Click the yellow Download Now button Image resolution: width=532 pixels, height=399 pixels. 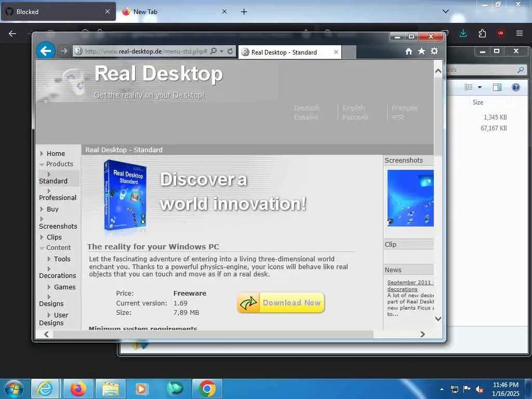(281, 303)
